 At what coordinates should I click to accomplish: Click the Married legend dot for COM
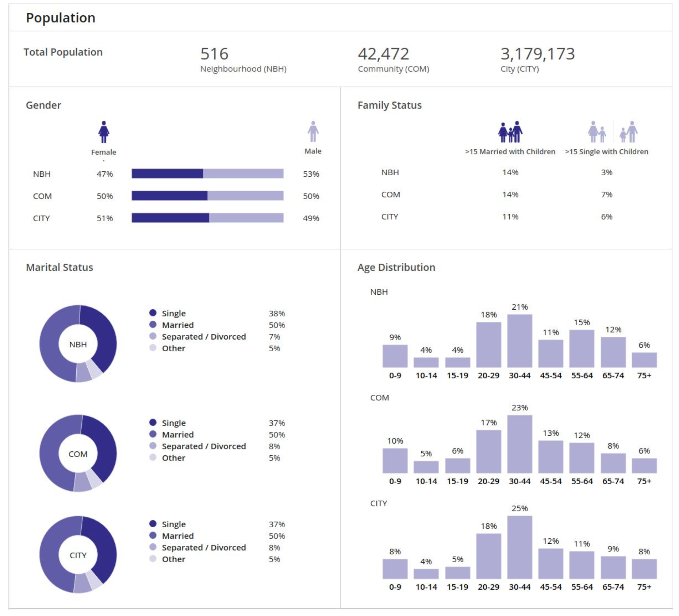153,434
